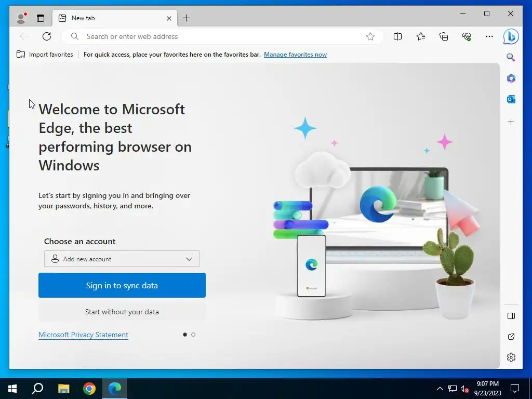
Task: Open link in new window sidebar icon
Action: 511,337
